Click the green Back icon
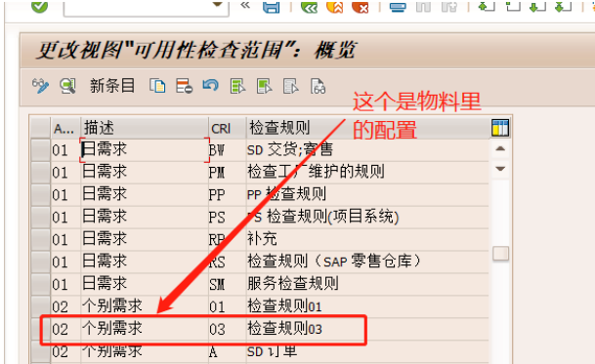 [309, 7]
